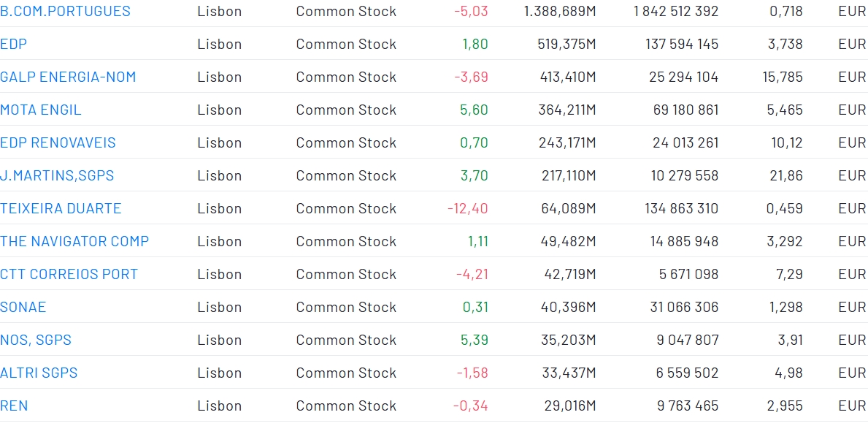
Task: Open THE NAVIGATOR COMP page
Action: point(74,242)
